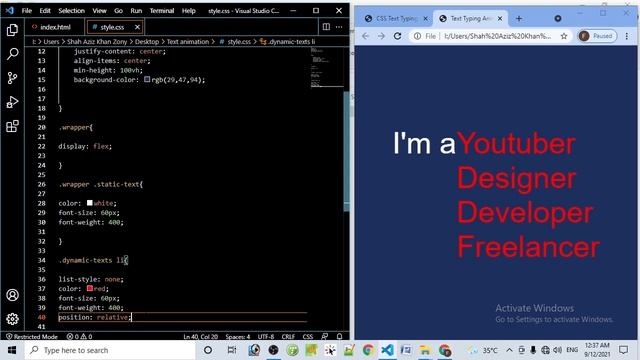The image size is (640, 360).
Task: Go back in Chrome
Action: point(365,36)
